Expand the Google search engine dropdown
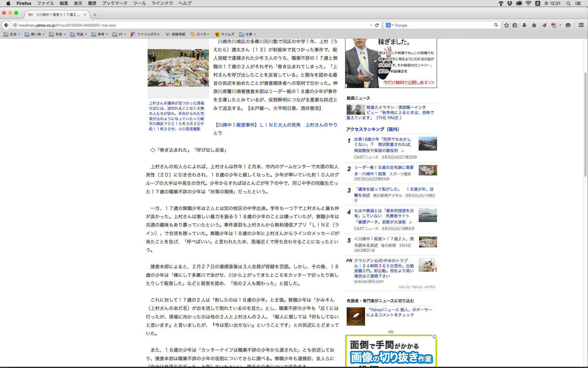The image size is (588, 368). (390, 25)
